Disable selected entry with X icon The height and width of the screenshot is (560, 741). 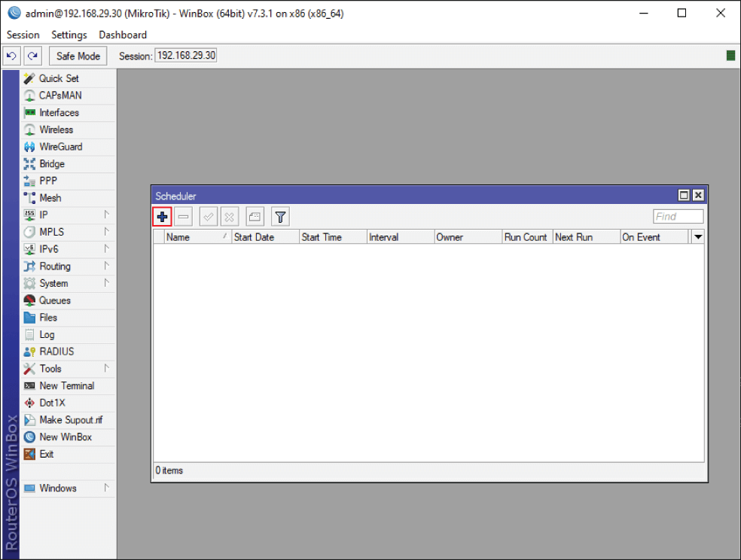[229, 216]
